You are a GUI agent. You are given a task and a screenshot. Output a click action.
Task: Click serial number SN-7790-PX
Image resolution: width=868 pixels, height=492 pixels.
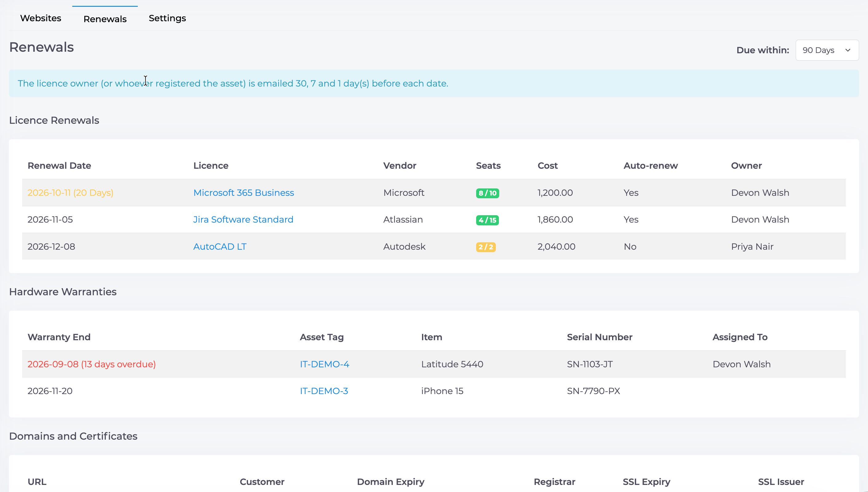[594, 391]
